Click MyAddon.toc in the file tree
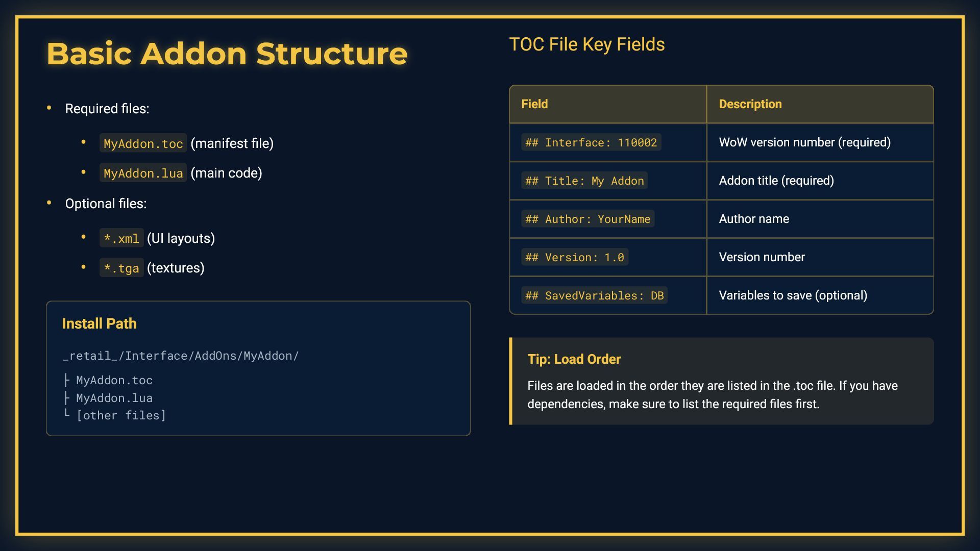The width and height of the screenshot is (980, 551). (x=114, y=380)
